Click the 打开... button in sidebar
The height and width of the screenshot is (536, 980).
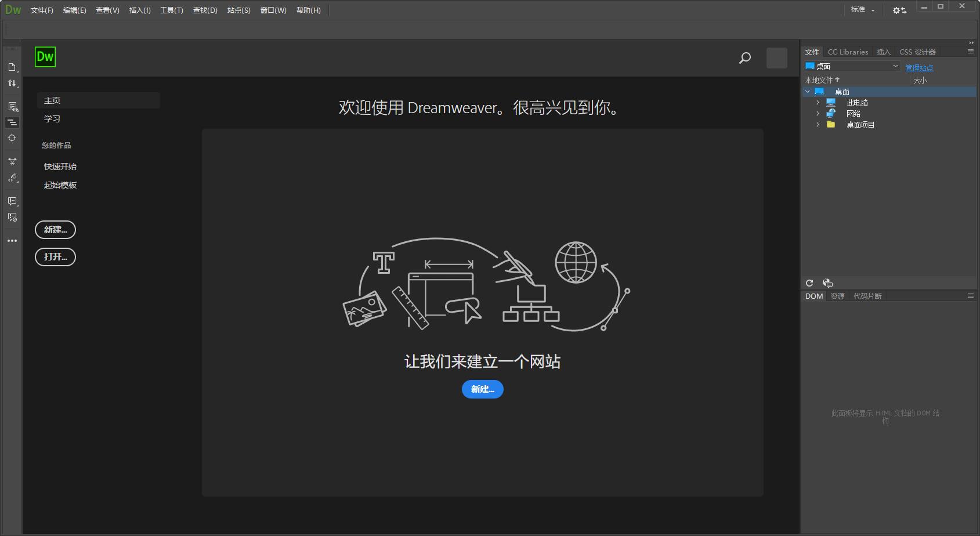click(55, 257)
